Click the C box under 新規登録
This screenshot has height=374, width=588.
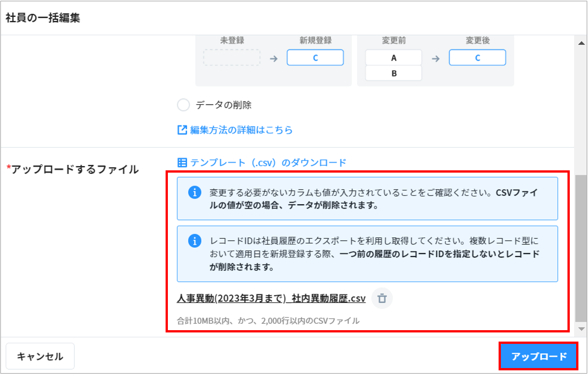coord(315,58)
